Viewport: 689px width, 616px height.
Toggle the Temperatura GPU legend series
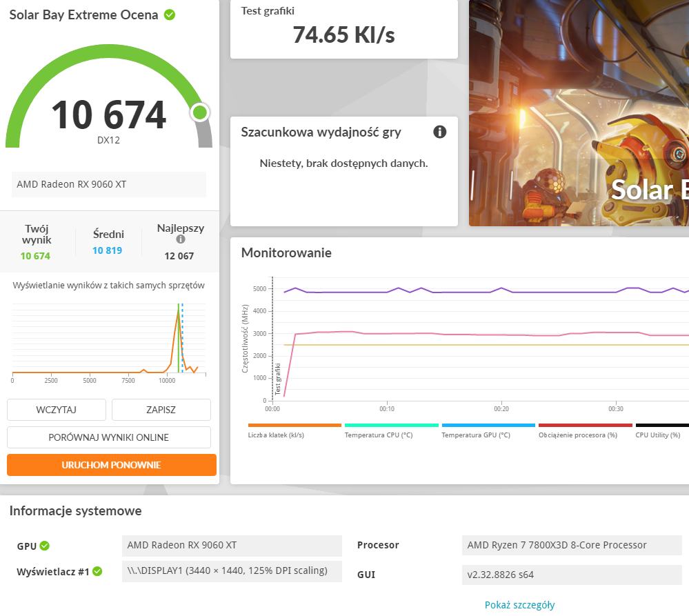pyautogui.click(x=488, y=430)
